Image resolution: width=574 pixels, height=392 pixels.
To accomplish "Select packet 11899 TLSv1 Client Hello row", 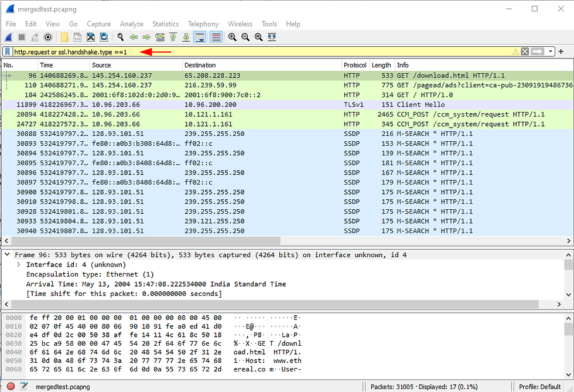I will click(288, 104).
